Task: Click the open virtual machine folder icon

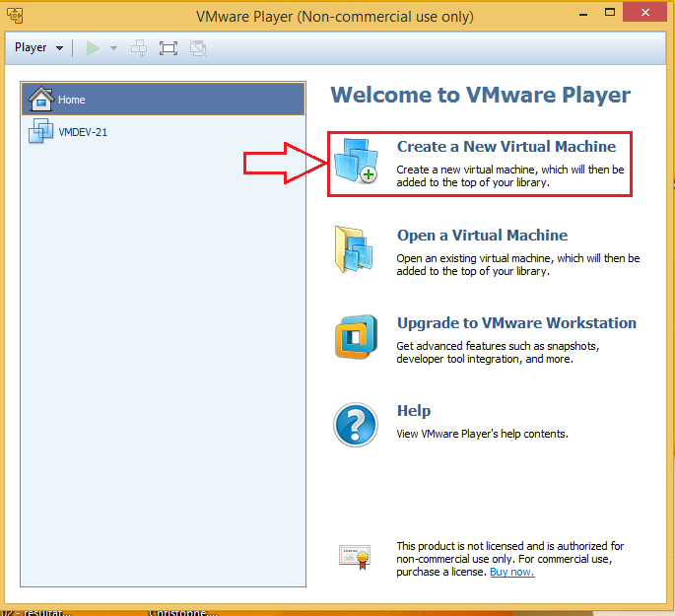Action: pyautogui.click(x=354, y=249)
